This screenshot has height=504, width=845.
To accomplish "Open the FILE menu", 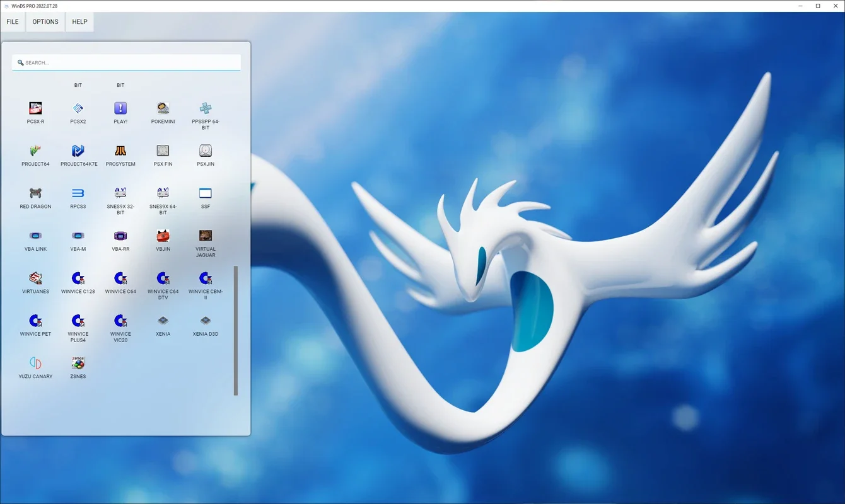I will point(13,22).
